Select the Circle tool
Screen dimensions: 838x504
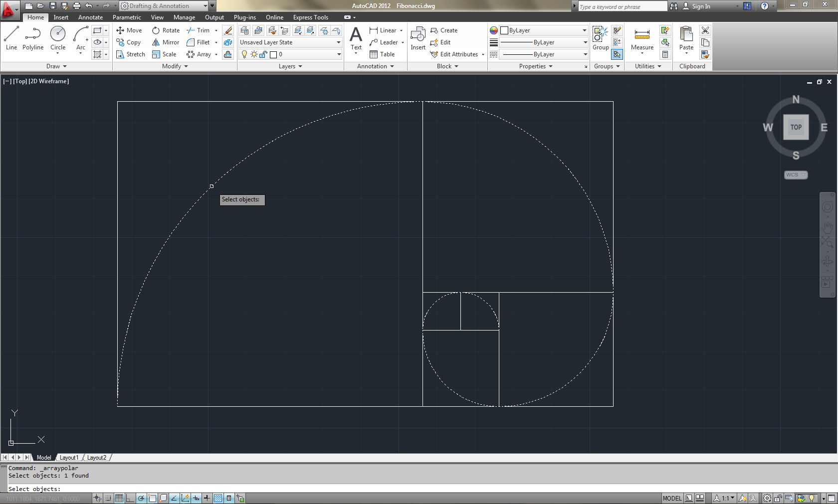tap(57, 37)
